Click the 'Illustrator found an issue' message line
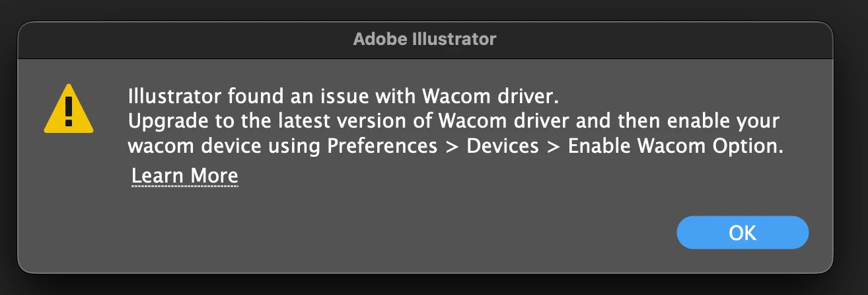This screenshot has width=868, height=295. 344,97
